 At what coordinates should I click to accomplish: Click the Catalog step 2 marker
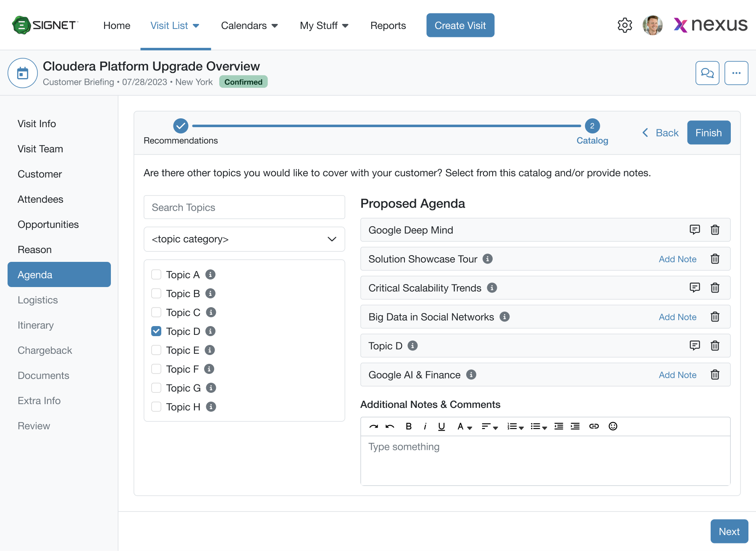pyautogui.click(x=592, y=125)
